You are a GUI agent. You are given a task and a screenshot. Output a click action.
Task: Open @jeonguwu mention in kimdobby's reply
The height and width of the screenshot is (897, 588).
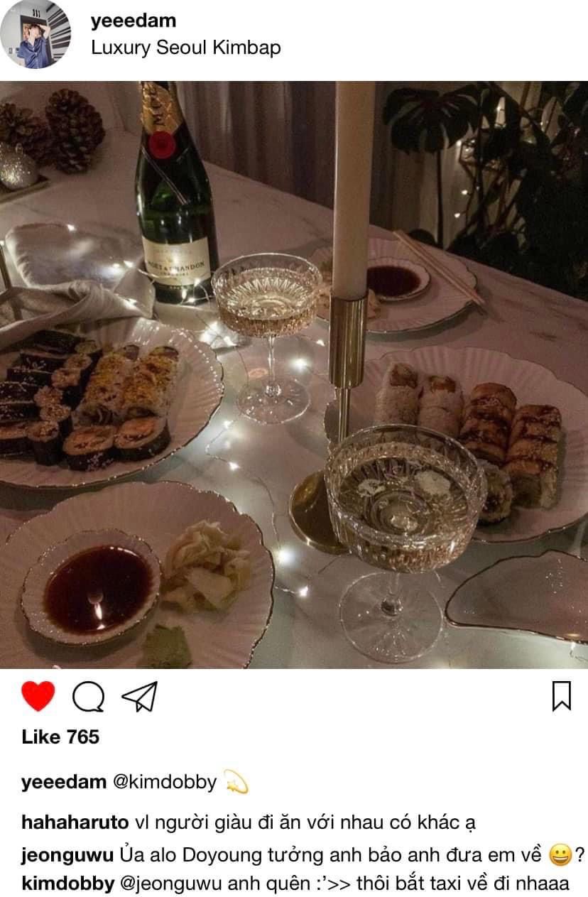(170, 884)
